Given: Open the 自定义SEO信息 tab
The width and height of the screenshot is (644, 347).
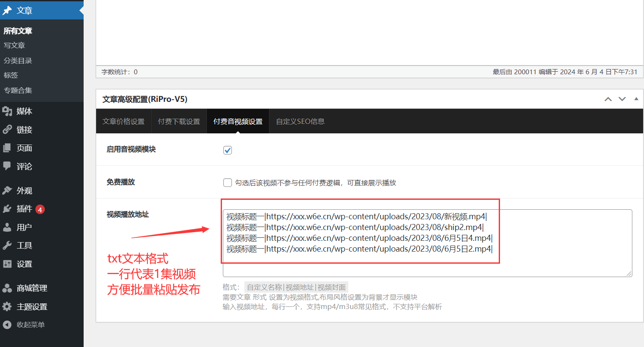Looking at the screenshot, I should coord(300,121).
